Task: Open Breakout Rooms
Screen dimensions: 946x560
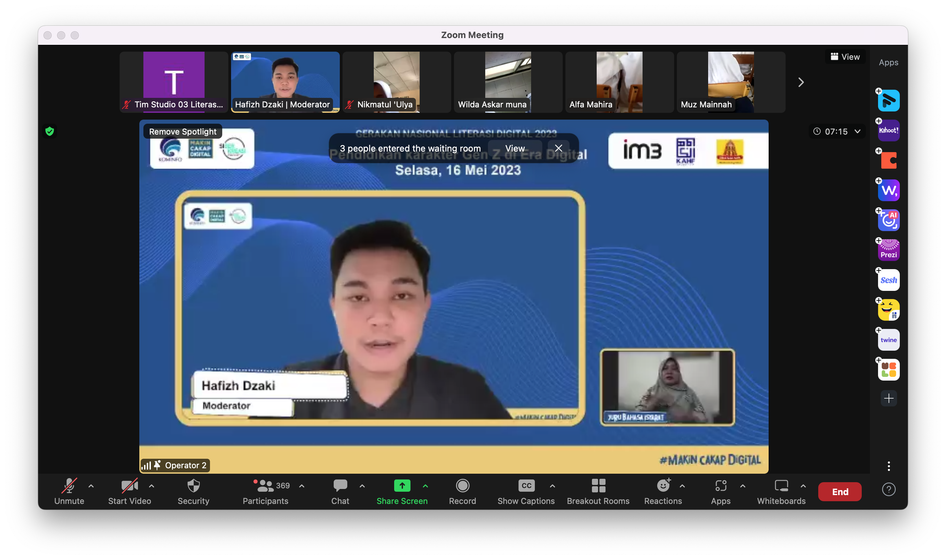Action: pos(598,492)
